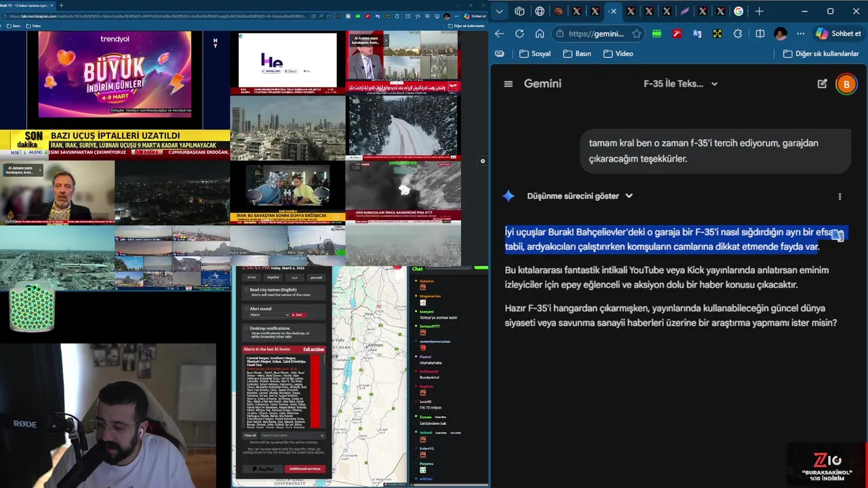Click the gear icon beside the video grid

[x=482, y=161]
